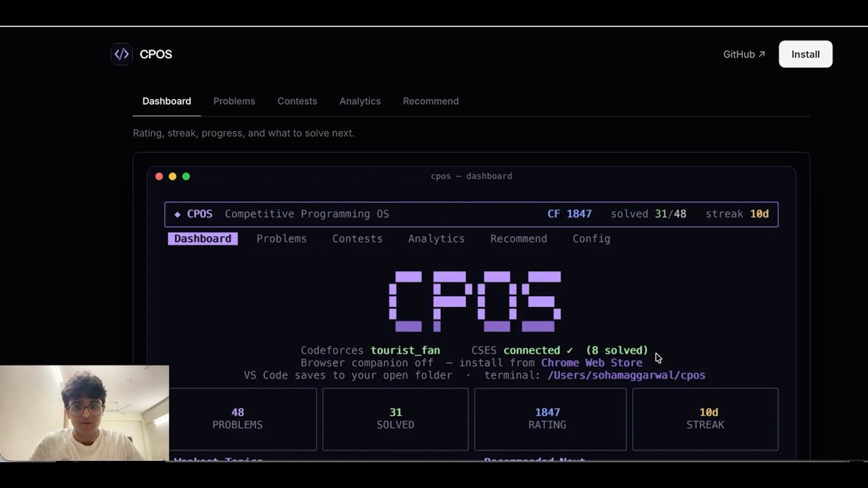This screenshot has width=868, height=488.
Task: Select Contests in the terminal menu
Action: [357, 239]
